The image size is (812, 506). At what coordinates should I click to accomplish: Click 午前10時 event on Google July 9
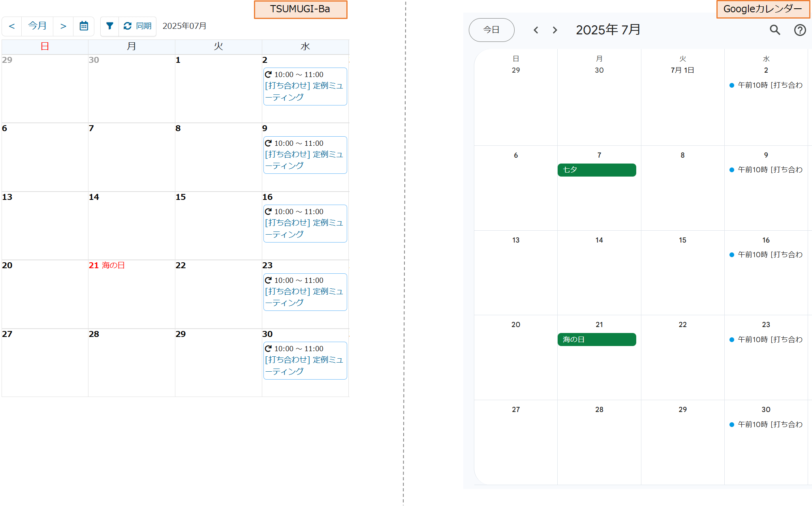pos(766,170)
